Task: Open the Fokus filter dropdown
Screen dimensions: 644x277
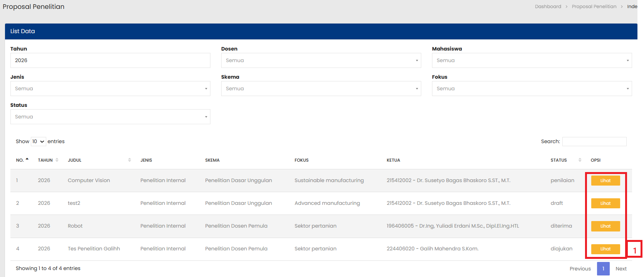Action: point(531,89)
